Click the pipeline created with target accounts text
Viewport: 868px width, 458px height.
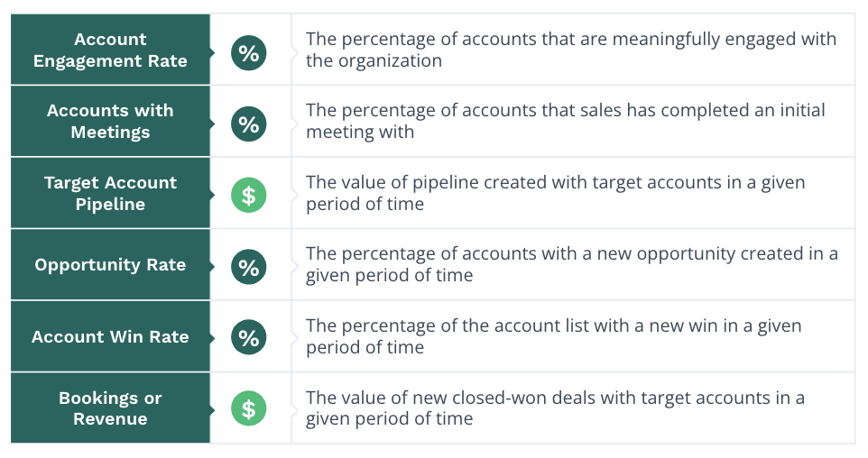click(555, 193)
